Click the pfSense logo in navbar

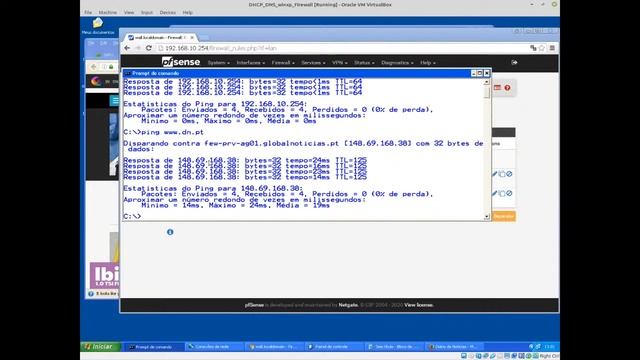(181, 62)
